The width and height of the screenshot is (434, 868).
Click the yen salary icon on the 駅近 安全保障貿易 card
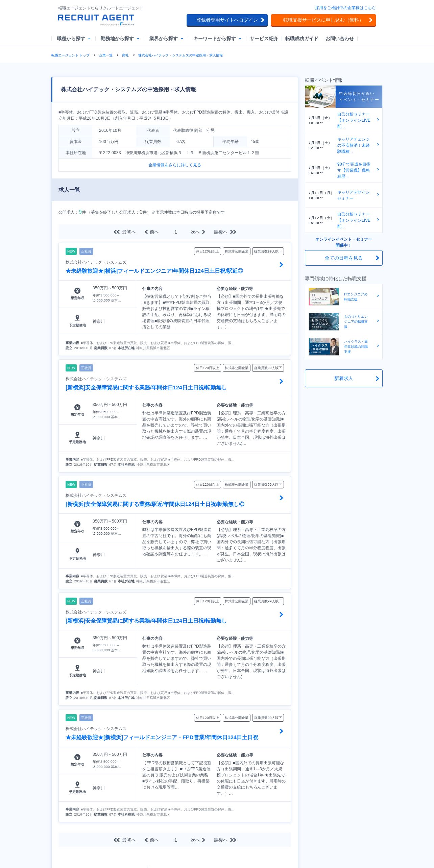pos(77,524)
